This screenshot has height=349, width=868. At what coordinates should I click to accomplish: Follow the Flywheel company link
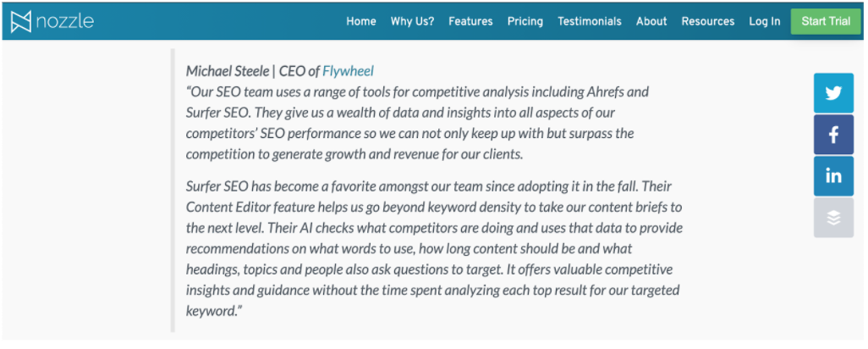(349, 70)
